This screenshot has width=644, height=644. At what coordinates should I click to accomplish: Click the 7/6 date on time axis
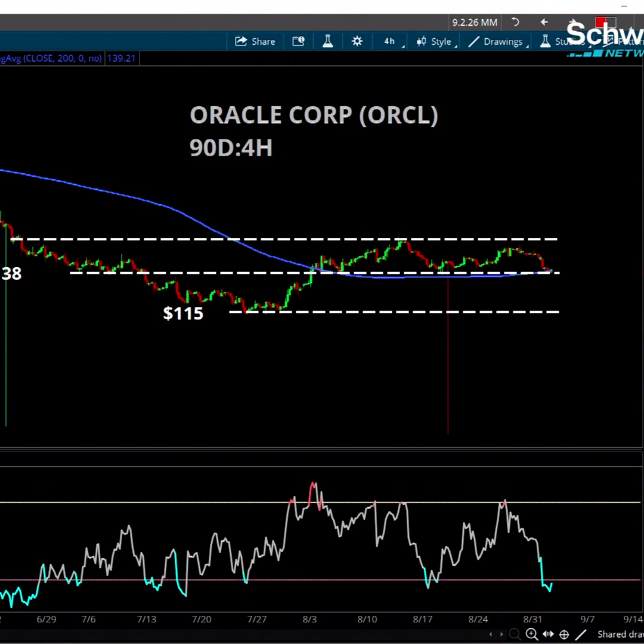88,619
